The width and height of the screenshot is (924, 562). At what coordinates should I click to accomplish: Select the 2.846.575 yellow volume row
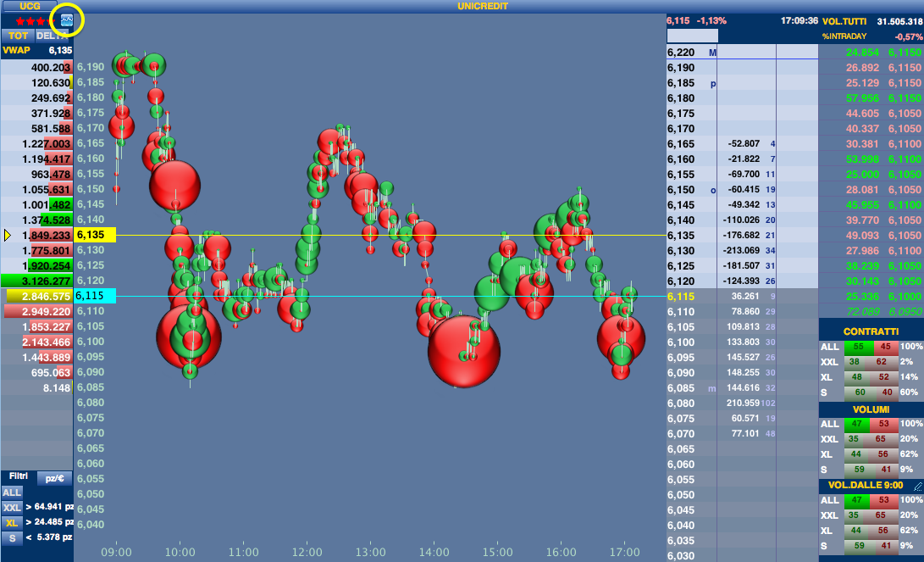pos(36,296)
